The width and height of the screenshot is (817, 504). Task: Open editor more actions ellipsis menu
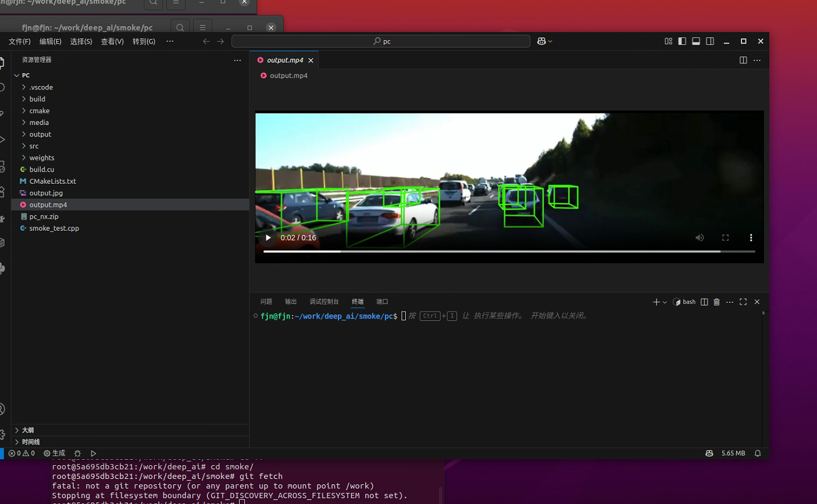click(x=757, y=60)
